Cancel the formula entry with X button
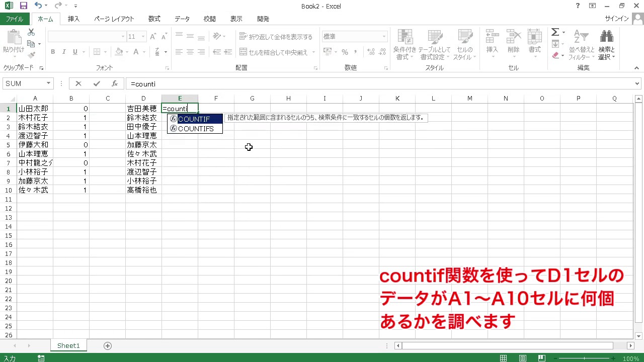The width and height of the screenshot is (644, 362). [78, 83]
